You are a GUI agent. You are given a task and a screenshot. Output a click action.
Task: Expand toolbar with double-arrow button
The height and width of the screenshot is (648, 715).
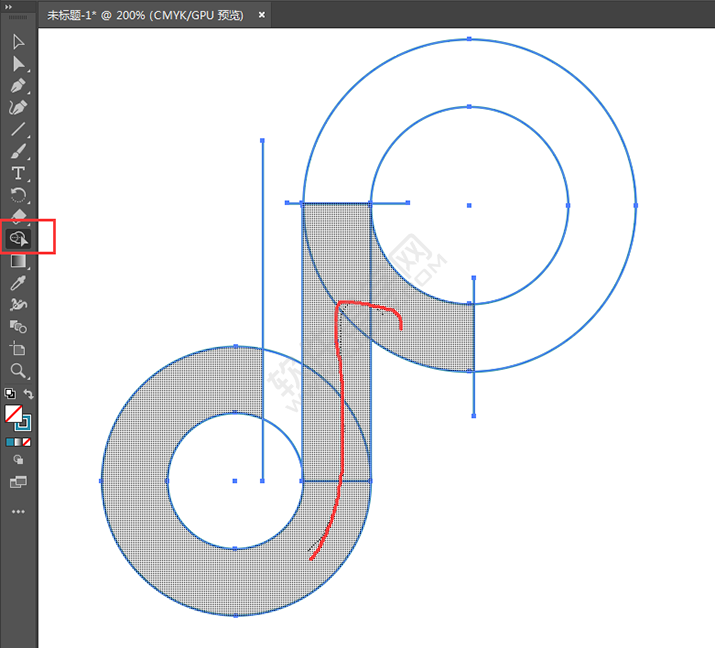(8, 6)
